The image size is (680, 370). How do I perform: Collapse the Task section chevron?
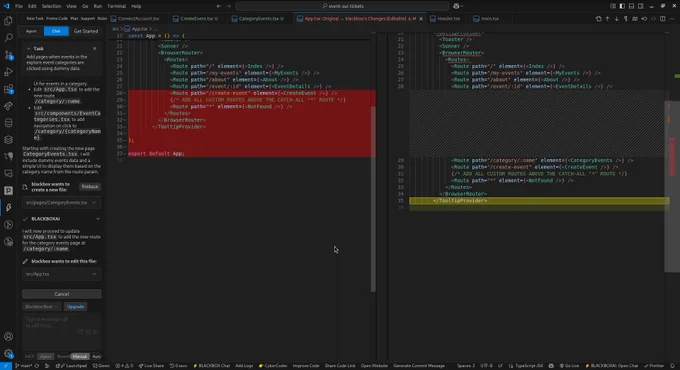[x=28, y=49]
